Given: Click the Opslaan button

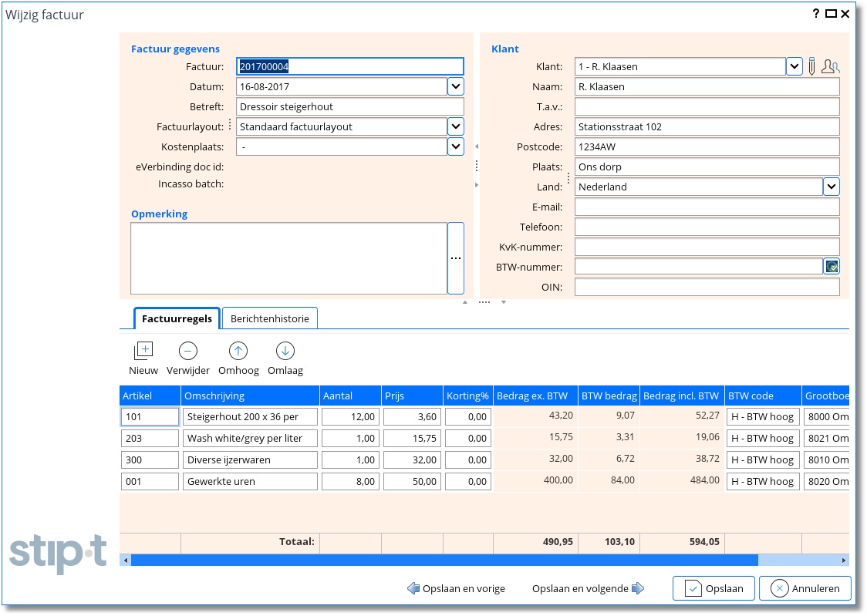Looking at the screenshot, I should tap(714, 588).
